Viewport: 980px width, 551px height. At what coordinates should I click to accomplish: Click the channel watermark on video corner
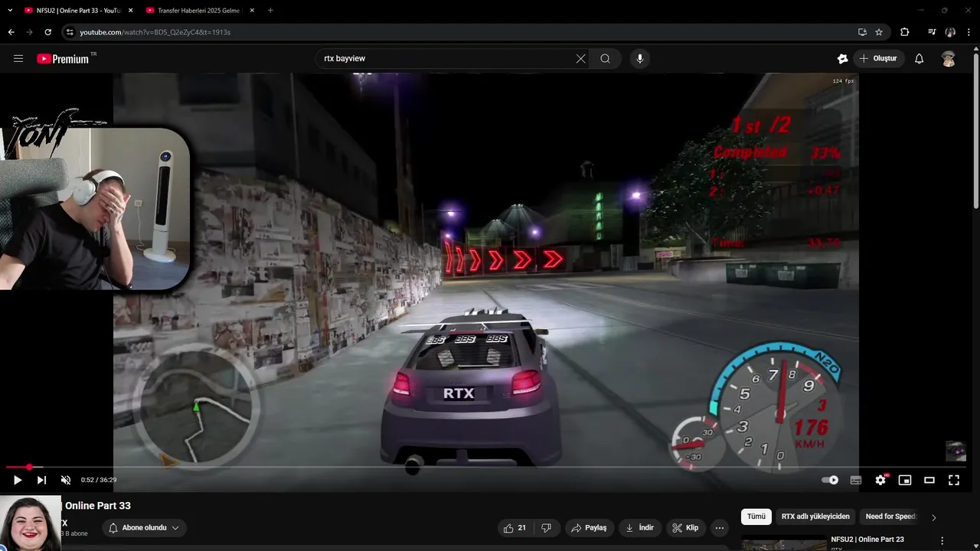(x=955, y=451)
